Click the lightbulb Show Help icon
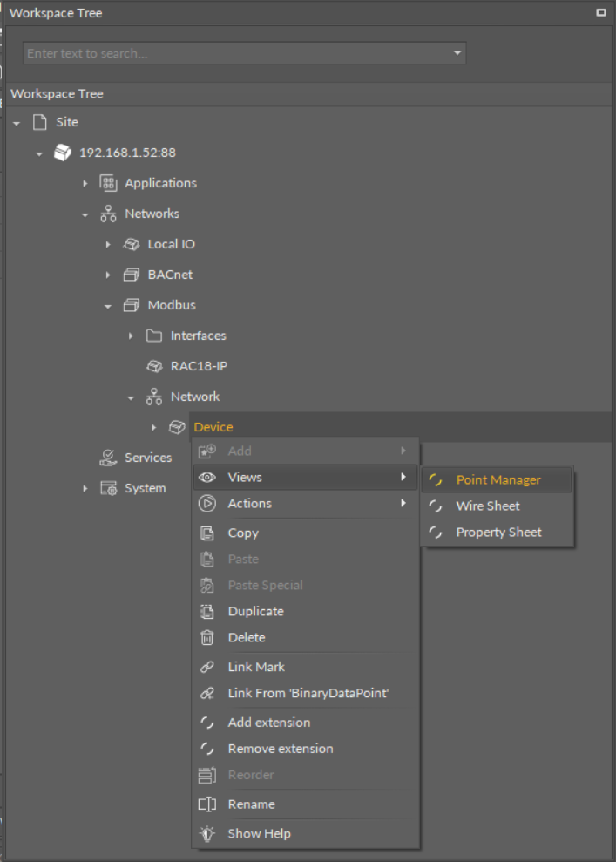The width and height of the screenshot is (616, 862). point(207,833)
